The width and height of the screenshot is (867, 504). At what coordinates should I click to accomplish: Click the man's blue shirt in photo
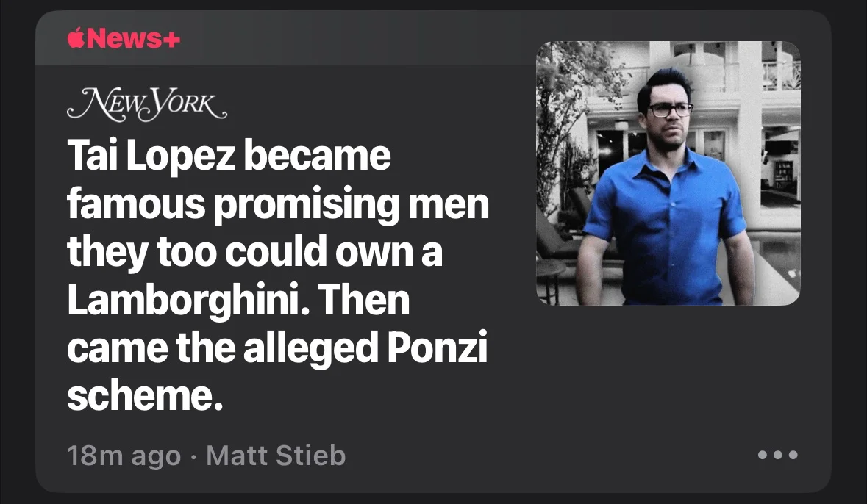pyautogui.click(x=666, y=226)
